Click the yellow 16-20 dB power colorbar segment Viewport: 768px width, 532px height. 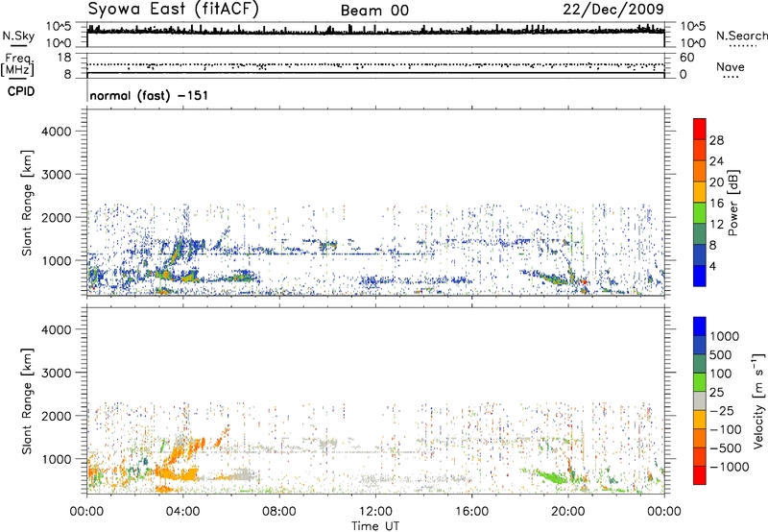[700, 191]
